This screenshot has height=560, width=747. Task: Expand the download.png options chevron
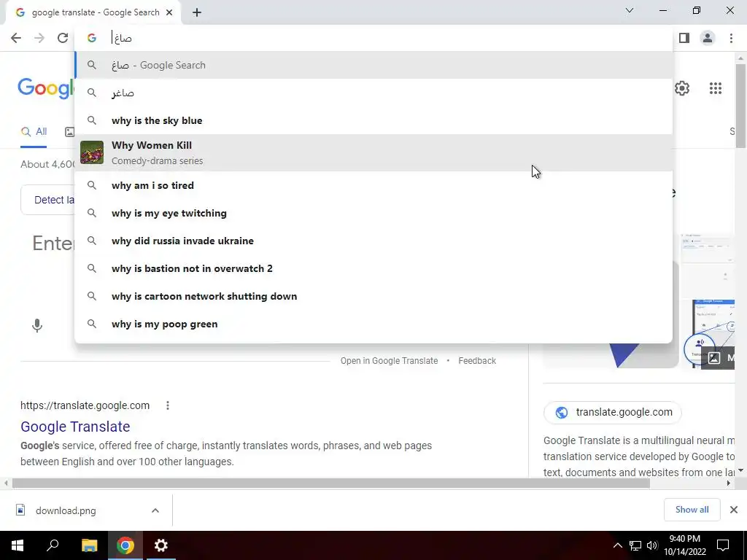[x=155, y=510]
